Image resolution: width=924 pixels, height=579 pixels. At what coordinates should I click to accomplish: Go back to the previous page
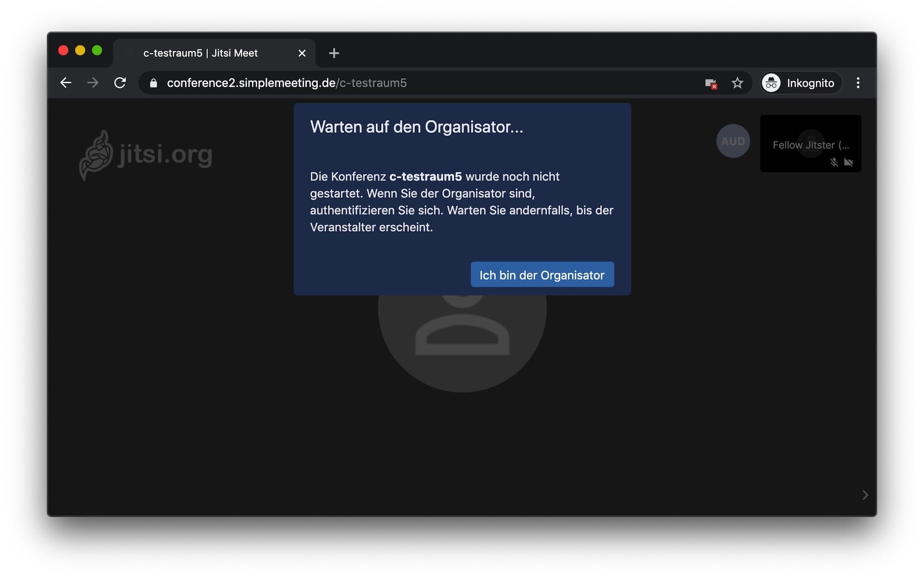tap(66, 83)
